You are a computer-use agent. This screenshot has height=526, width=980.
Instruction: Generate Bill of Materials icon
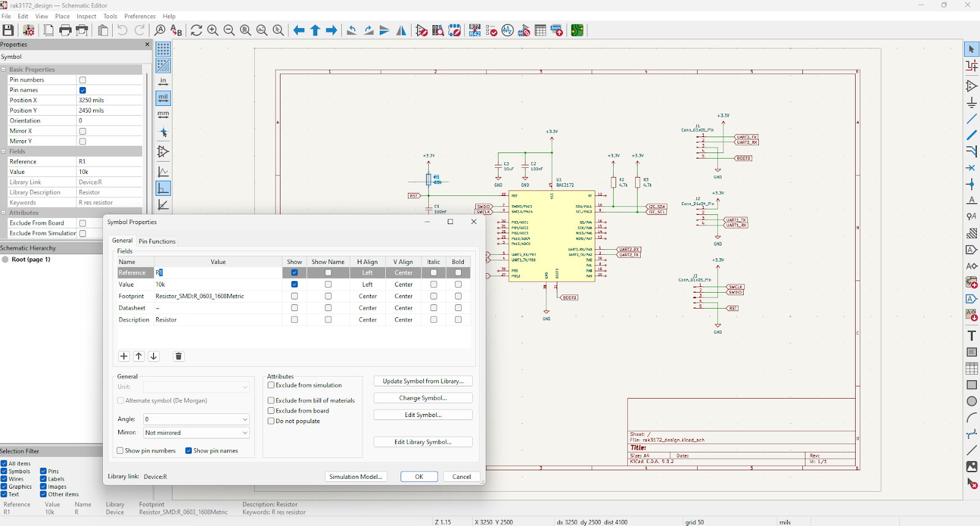557,30
